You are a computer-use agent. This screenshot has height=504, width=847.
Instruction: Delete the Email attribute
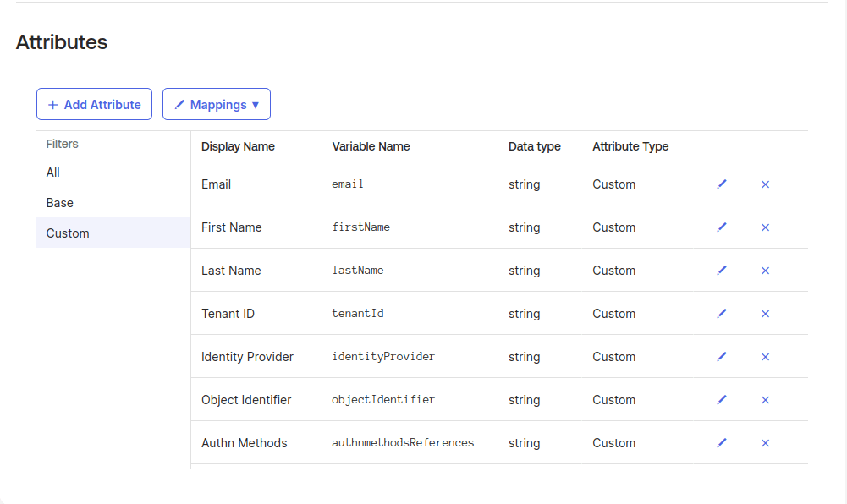pos(766,184)
